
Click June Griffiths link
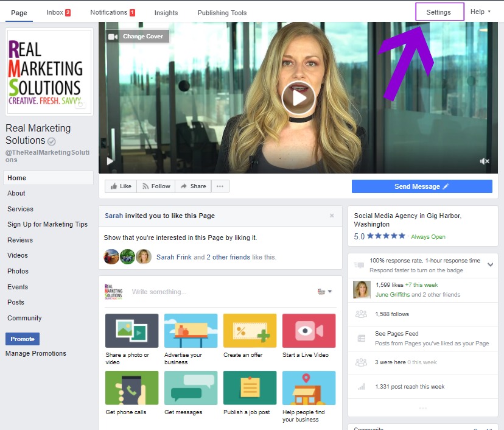click(393, 295)
